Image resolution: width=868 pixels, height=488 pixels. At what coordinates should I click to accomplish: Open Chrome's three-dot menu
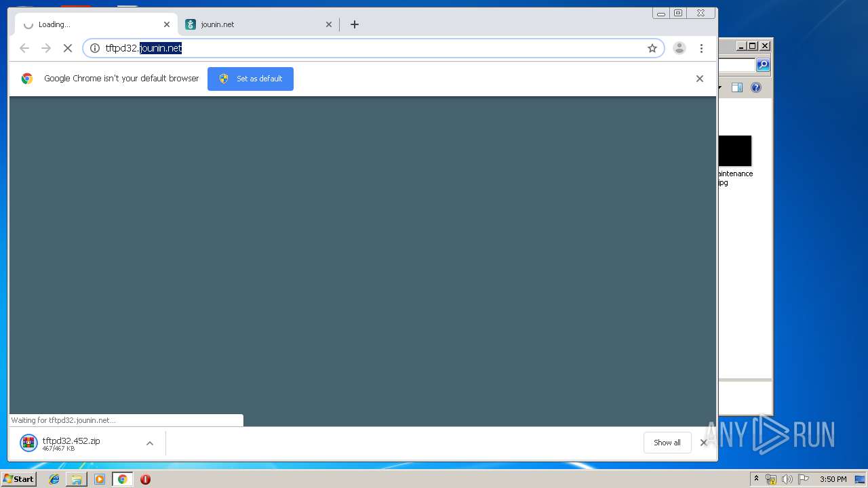(x=701, y=48)
